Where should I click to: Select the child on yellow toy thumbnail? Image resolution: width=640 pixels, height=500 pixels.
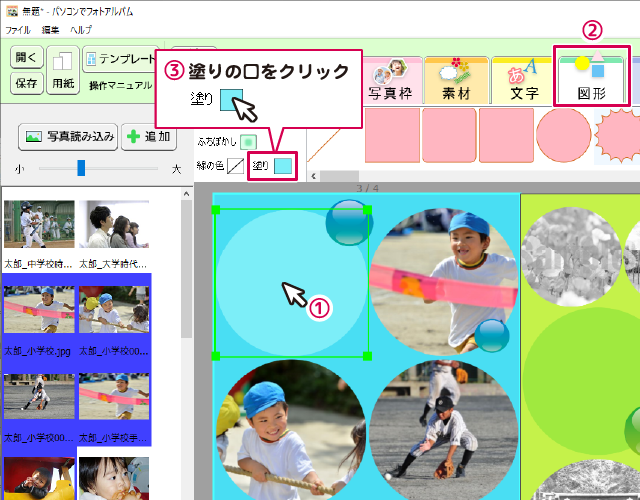(x=39, y=478)
